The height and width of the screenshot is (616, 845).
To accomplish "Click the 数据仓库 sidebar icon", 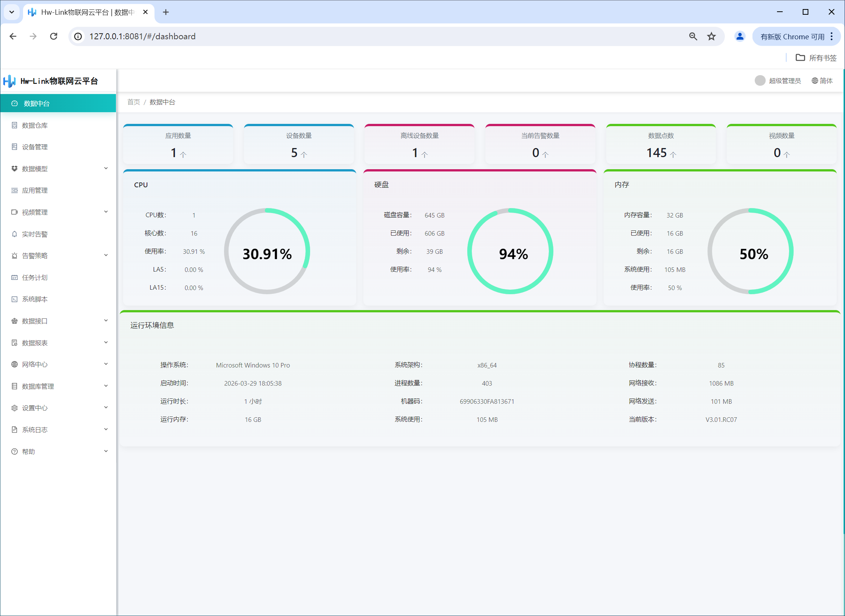I will pos(14,125).
